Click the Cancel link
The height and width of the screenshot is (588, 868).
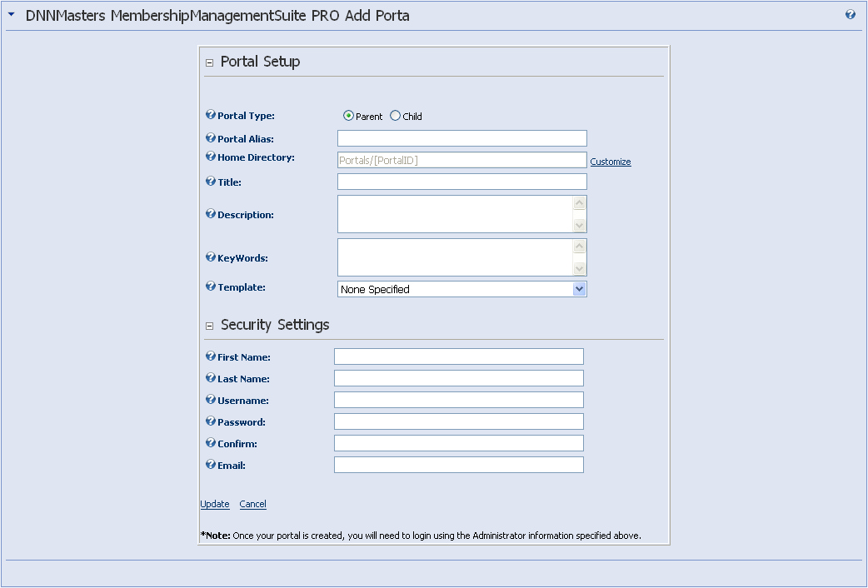252,504
